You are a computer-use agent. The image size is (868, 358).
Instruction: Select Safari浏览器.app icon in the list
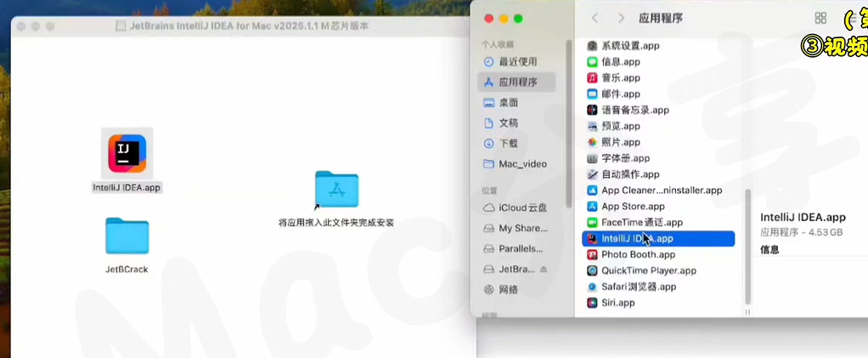[x=592, y=287]
